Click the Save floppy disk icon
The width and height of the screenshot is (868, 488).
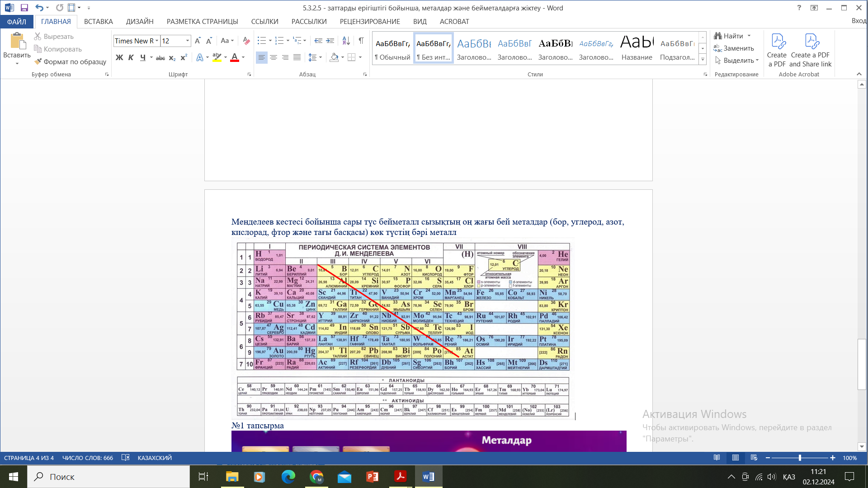(24, 8)
